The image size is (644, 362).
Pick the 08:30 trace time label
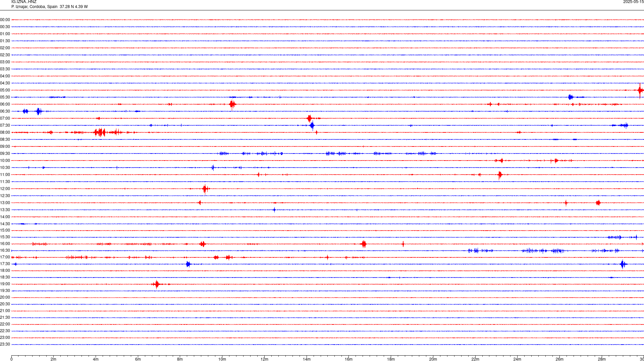[x=5, y=139]
